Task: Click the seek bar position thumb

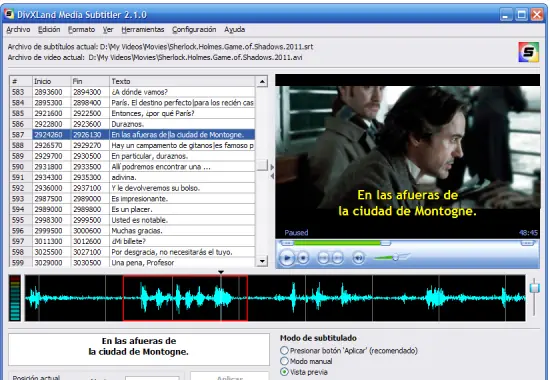Action: click(x=385, y=243)
